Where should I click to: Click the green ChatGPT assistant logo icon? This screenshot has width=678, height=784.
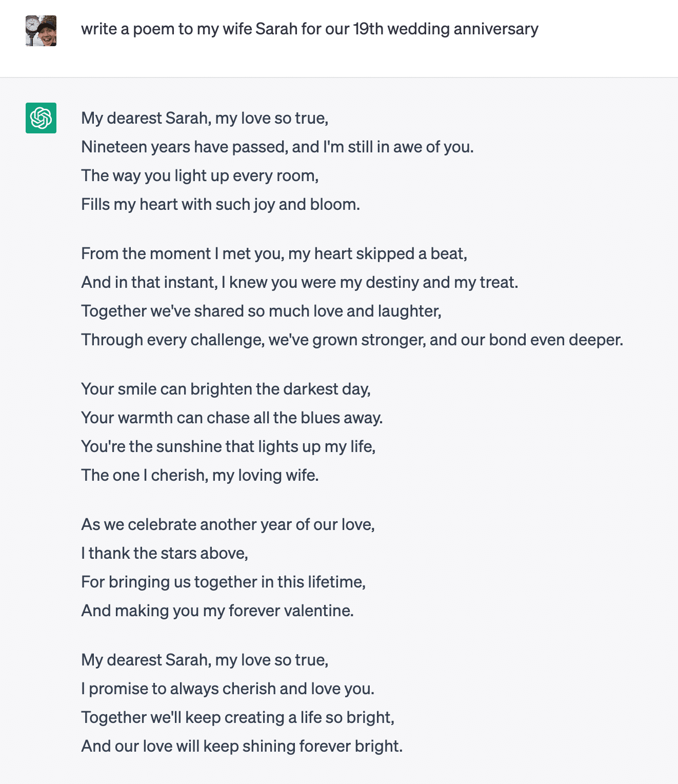tap(41, 117)
